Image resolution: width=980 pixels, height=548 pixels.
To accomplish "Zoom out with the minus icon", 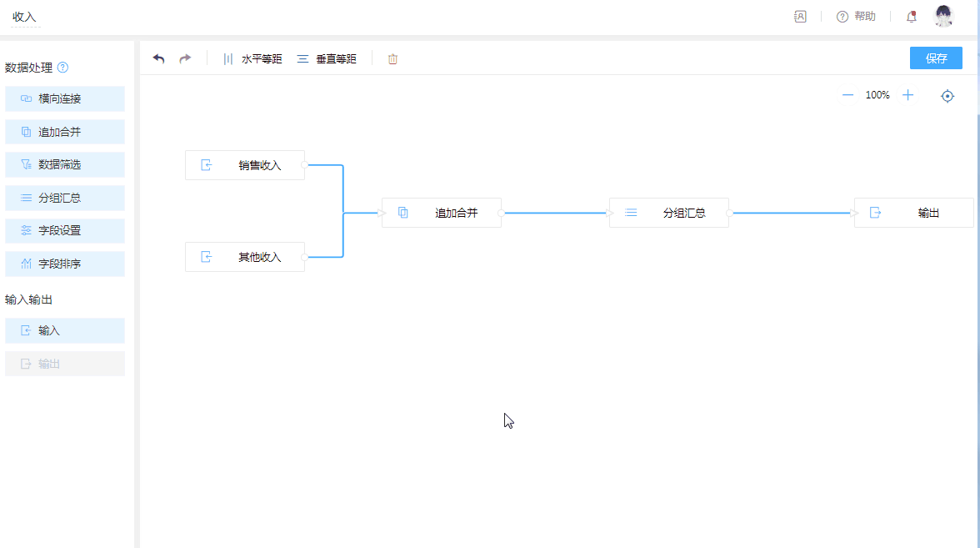I will pyautogui.click(x=847, y=95).
